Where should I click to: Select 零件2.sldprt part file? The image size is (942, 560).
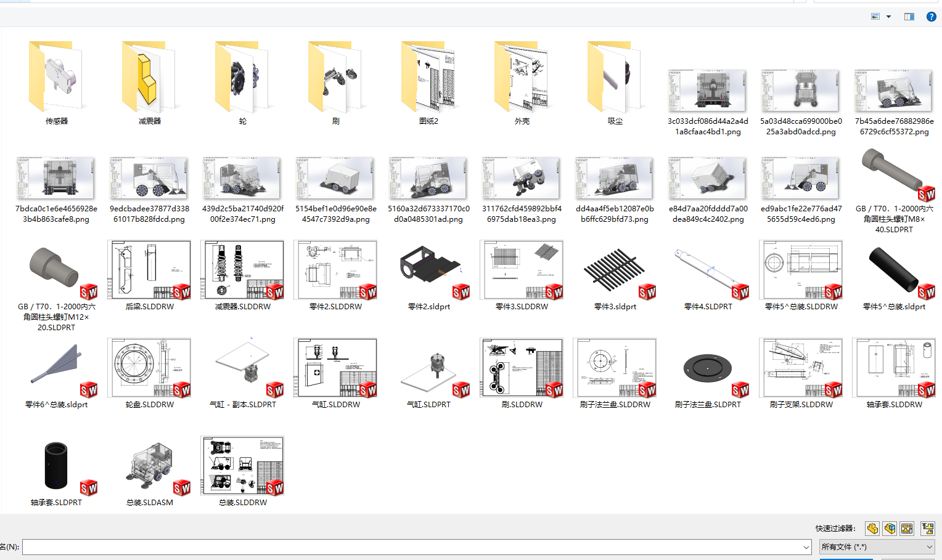click(x=429, y=275)
